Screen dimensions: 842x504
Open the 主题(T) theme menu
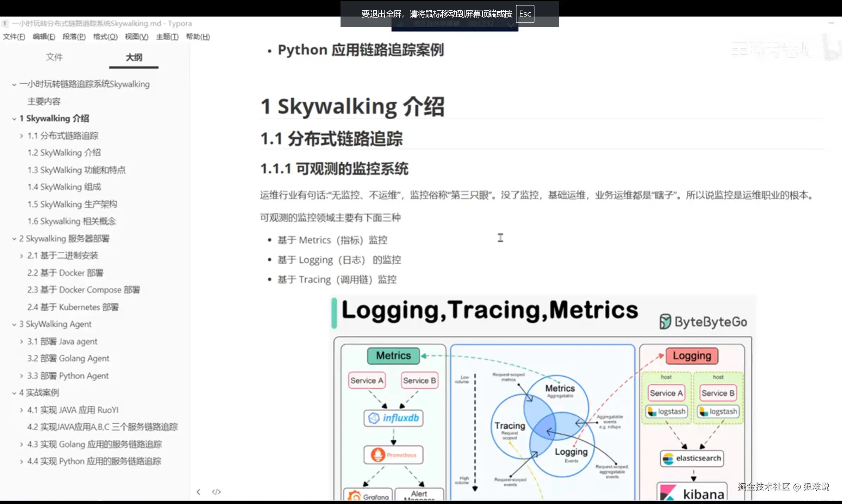coord(167,37)
